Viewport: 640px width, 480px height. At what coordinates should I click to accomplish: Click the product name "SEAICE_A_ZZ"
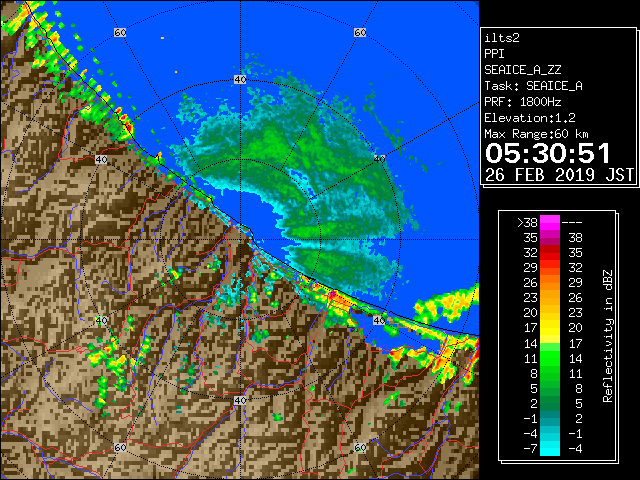[522, 70]
